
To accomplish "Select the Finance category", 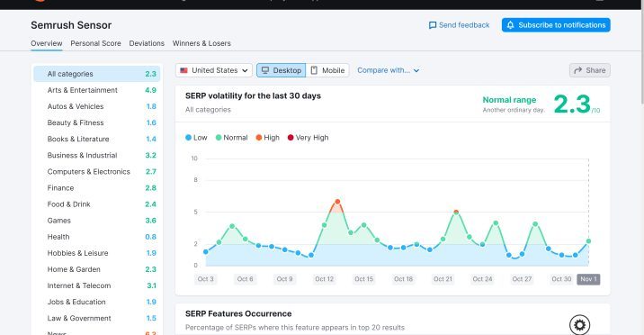I will tap(97, 188).
